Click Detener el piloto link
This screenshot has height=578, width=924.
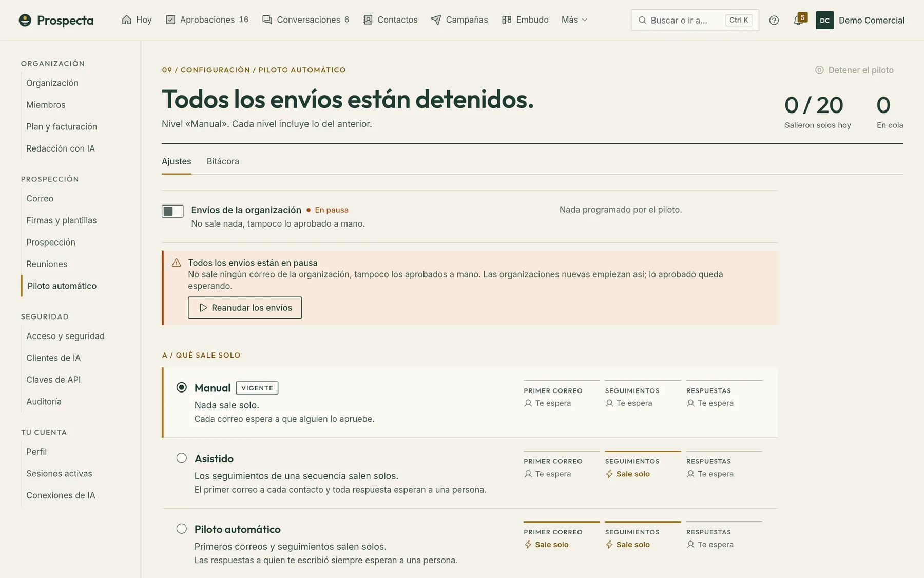(x=854, y=70)
